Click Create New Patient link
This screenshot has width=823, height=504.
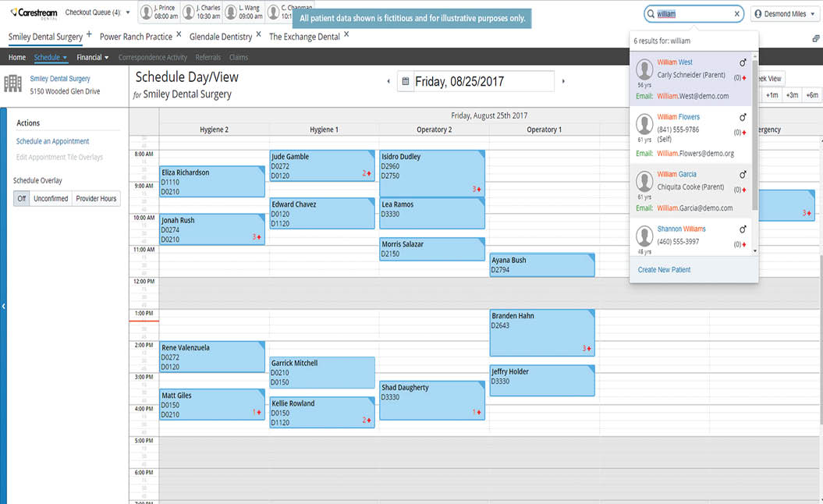[x=664, y=270]
